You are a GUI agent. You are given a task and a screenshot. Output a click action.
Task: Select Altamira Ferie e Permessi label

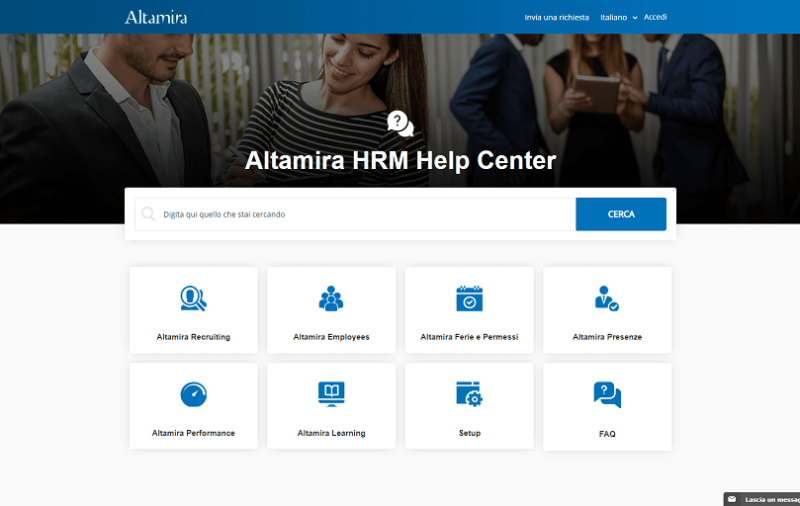pyautogui.click(x=469, y=337)
